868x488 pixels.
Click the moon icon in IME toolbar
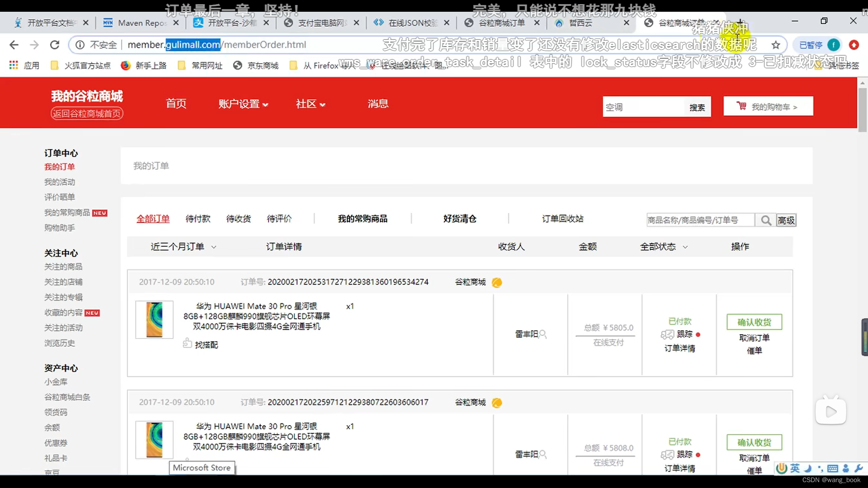[807, 469]
